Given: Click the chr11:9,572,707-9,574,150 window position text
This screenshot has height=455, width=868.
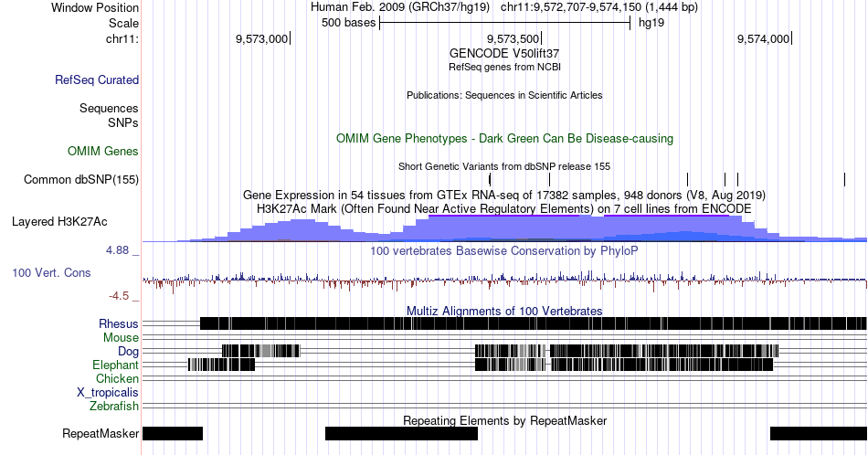Looking at the screenshot, I should pyautogui.click(x=599, y=7).
